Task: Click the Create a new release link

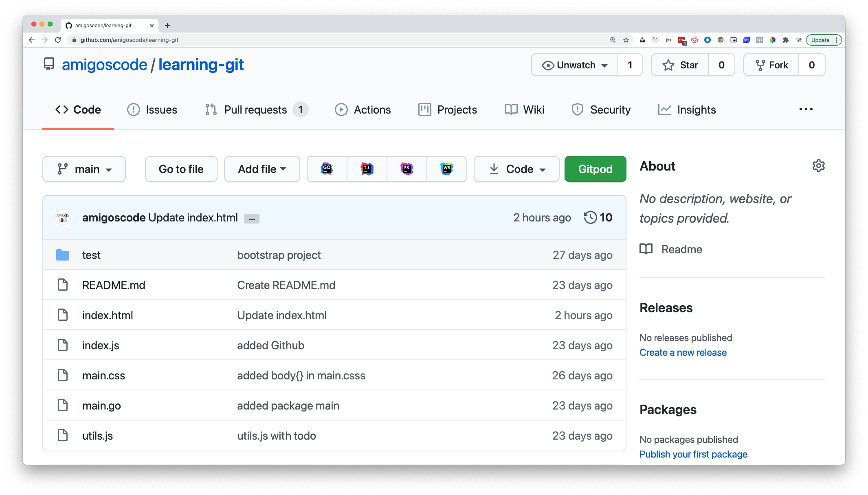Action: (683, 353)
